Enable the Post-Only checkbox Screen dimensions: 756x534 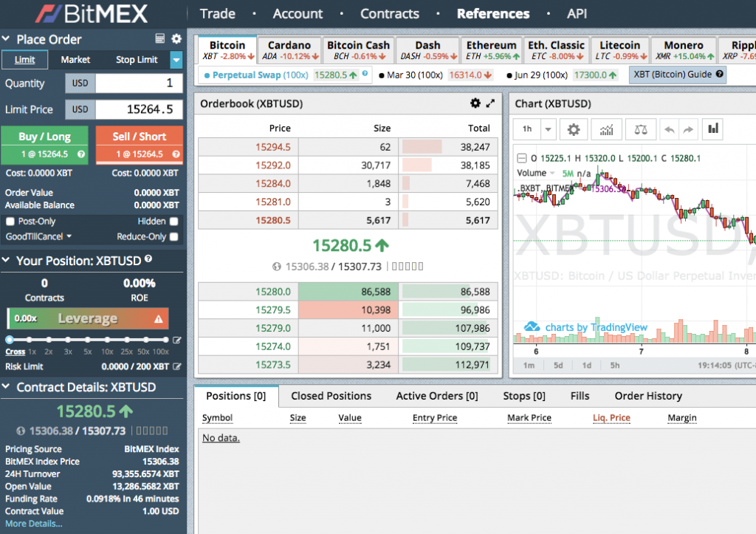[x=10, y=222]
